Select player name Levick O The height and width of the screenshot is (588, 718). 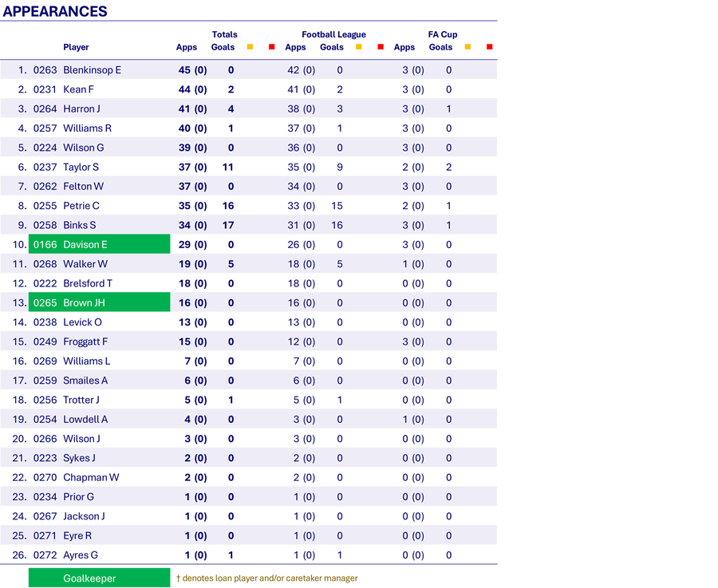pyautogui.click(x=82, y=322)
